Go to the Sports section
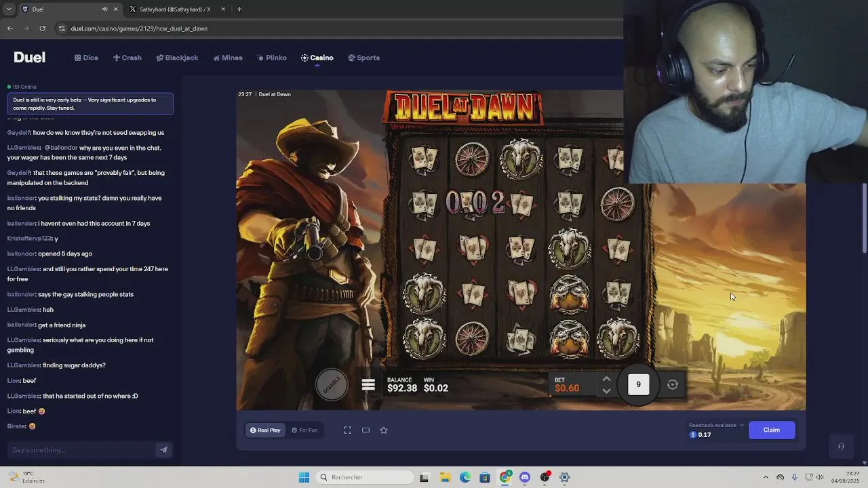The height and width of the screenshot is (488, 868). tap(364, 58)
